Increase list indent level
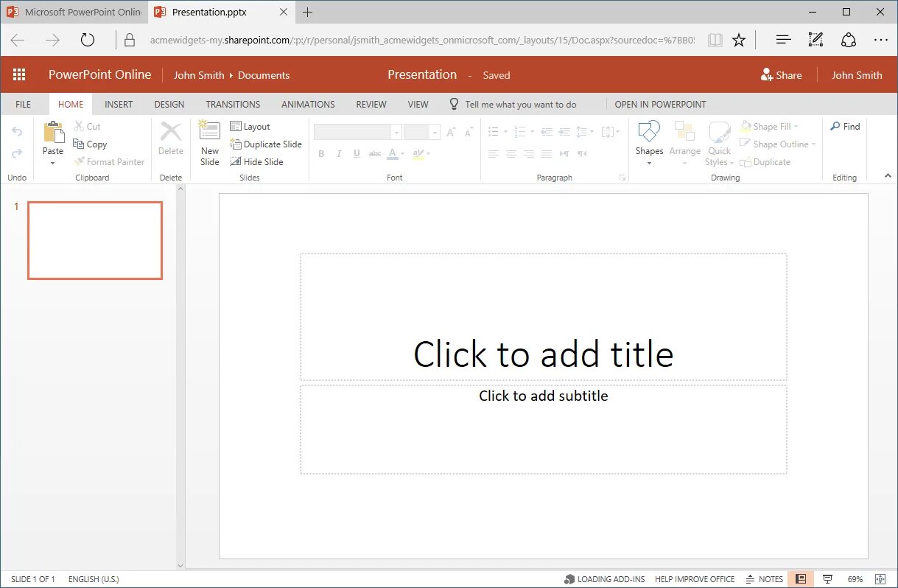The width and height of the screenshot is (898, 588). (x=564, y=132)
